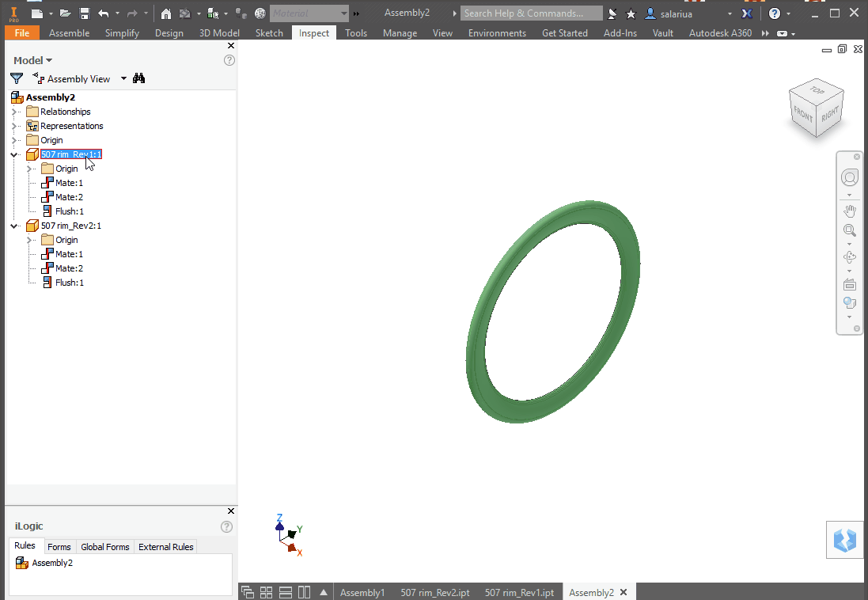Activate the Zoom tool on navigation bar
This screenshot has width=868, height=600.
click(849, 230)
